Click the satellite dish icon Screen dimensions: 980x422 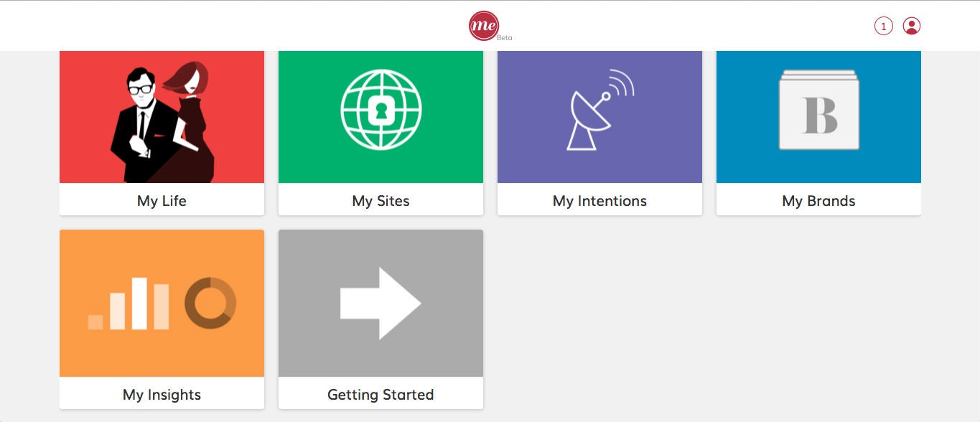coord(600,110)
